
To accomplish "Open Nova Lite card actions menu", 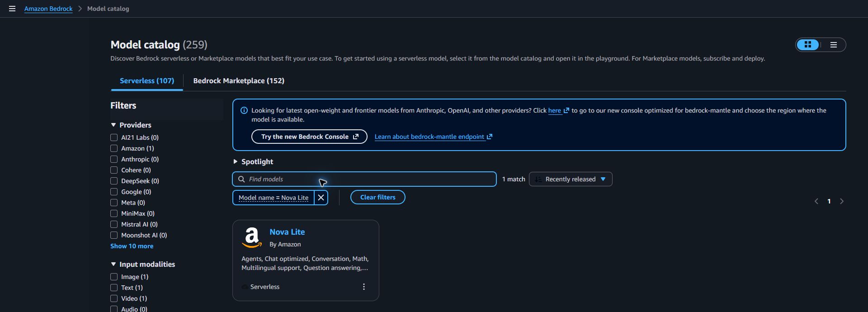I will click(x=364, y=287).
